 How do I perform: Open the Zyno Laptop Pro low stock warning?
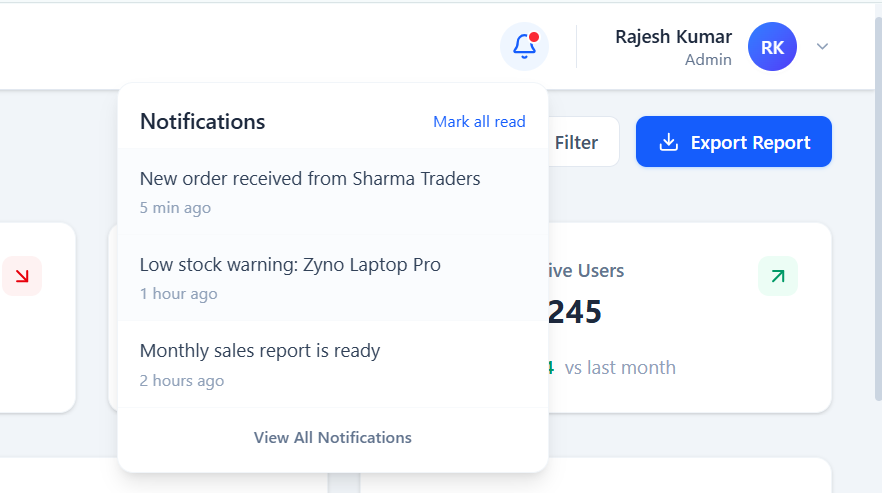pyautogui.click(x=290, y=265)
